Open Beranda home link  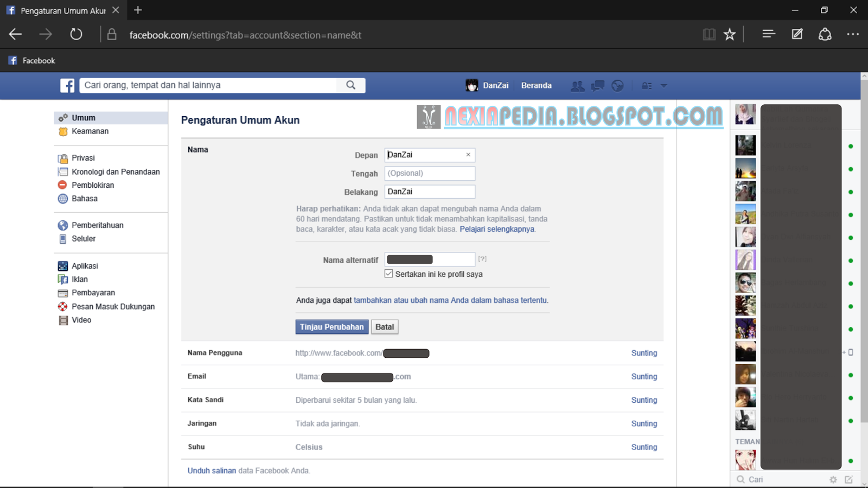(x=536, y=85)
